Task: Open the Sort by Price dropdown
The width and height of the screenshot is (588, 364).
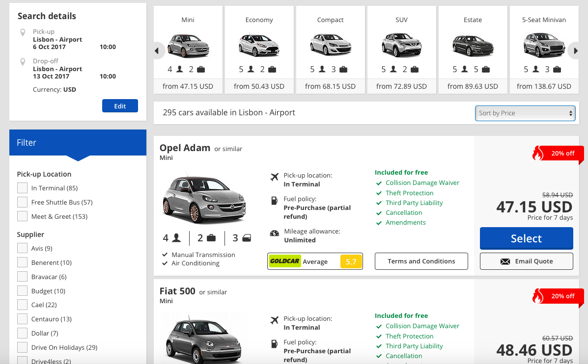Action: 525,113
